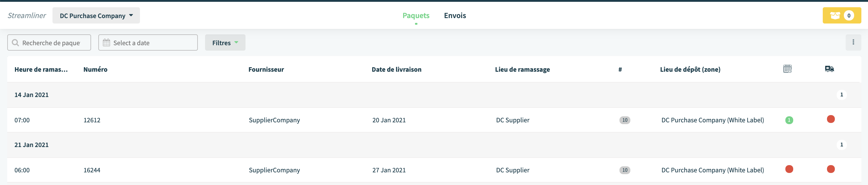Expand the DC Purchase Company dropdown
The width and height of the screenshot is (868, 185).
(96, 15)
